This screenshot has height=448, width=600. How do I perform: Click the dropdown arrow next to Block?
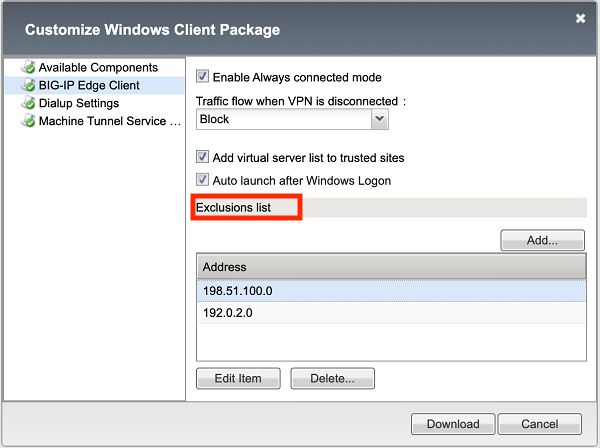[380, 119]
